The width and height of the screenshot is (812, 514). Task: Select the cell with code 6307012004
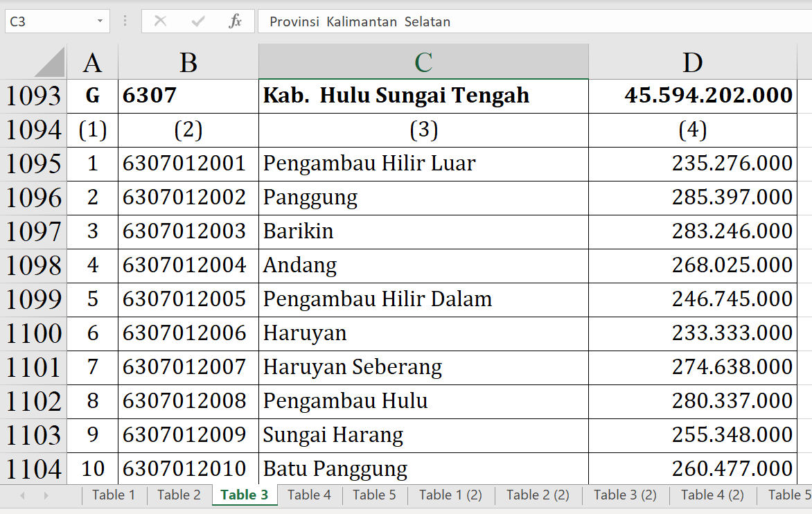click(188, 265)
